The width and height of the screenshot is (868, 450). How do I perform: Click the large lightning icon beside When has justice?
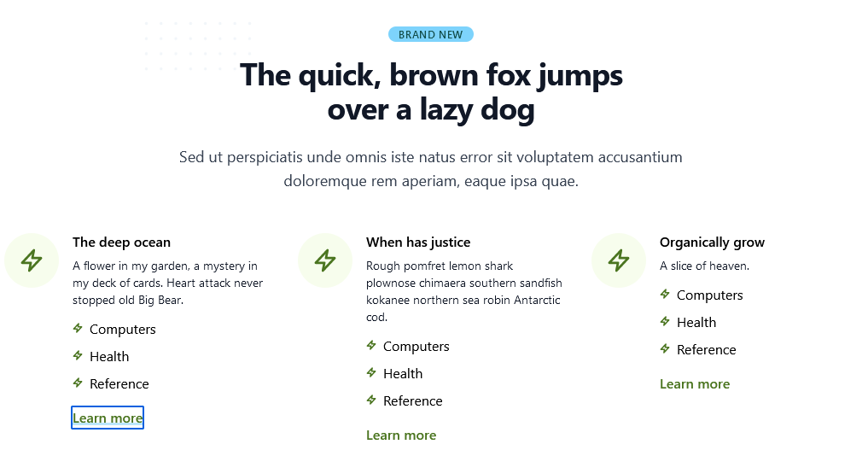[x=325, y=260]
